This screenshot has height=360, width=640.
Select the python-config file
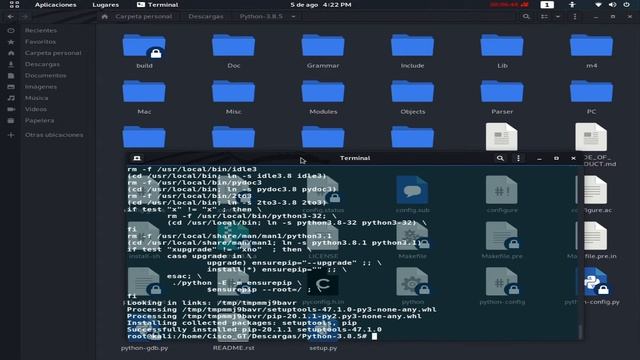click(x=502, y=287)
